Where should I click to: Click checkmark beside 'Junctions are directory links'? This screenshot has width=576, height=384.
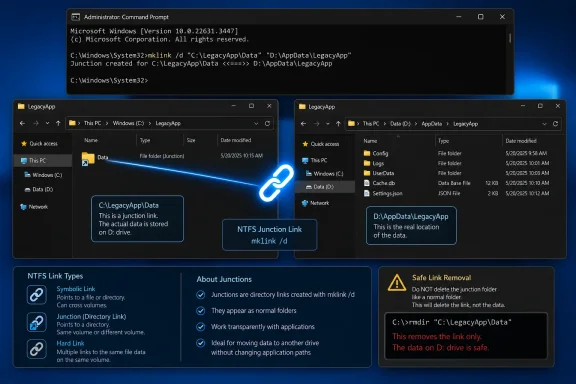[x=201, y=295]
